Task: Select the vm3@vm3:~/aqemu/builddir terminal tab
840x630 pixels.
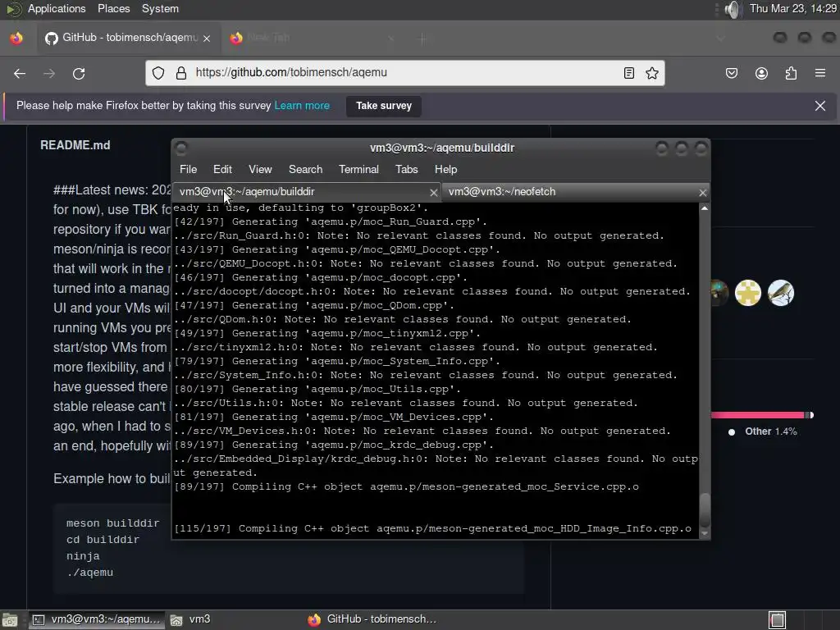Action: (307, 192)
